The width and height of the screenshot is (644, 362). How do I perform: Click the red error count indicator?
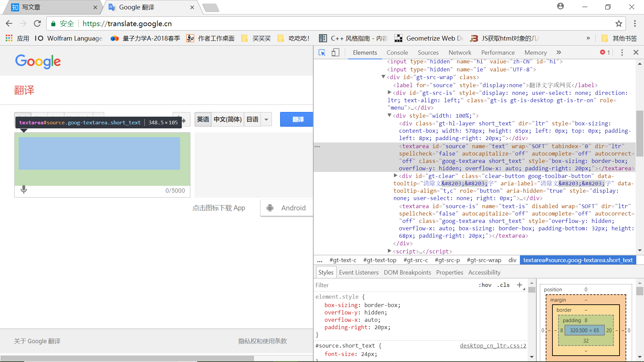605,52
